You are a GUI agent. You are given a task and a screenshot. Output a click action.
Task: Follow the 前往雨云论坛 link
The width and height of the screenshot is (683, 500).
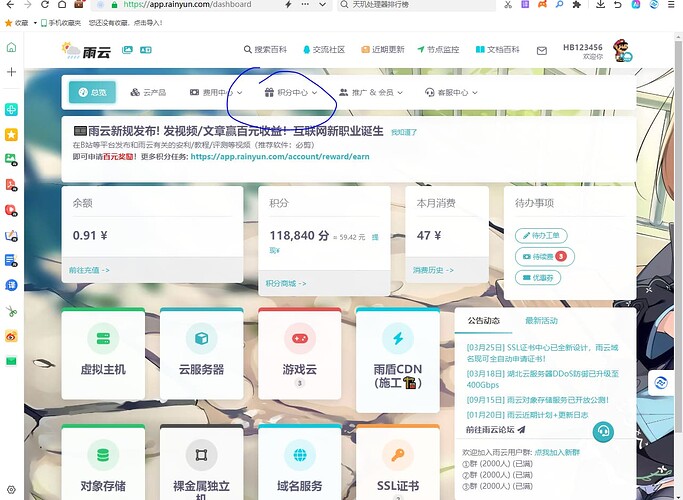[x=495, y=429]
